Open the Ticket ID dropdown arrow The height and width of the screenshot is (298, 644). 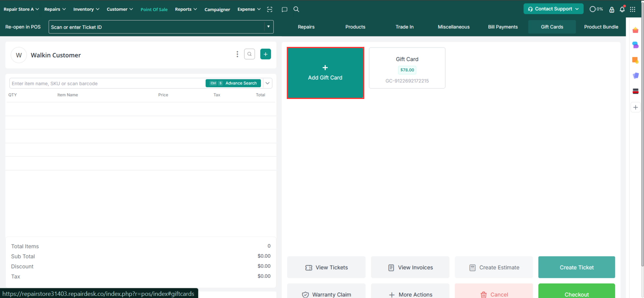click(x=268, y=27)
